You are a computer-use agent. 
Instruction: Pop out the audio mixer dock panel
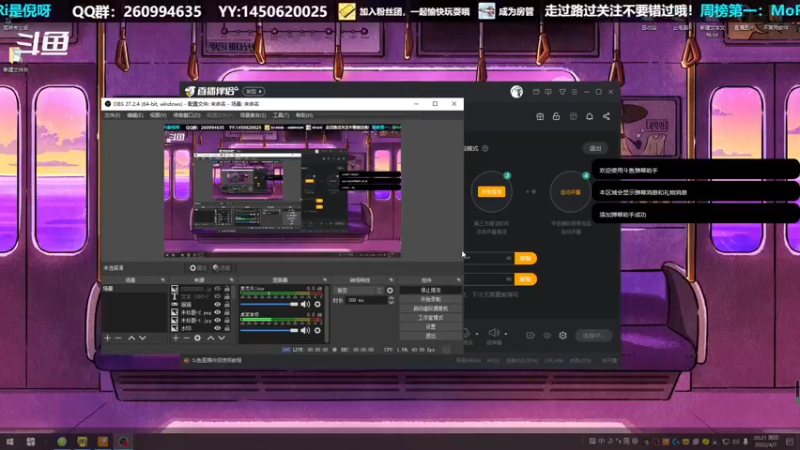pos(325,280)
